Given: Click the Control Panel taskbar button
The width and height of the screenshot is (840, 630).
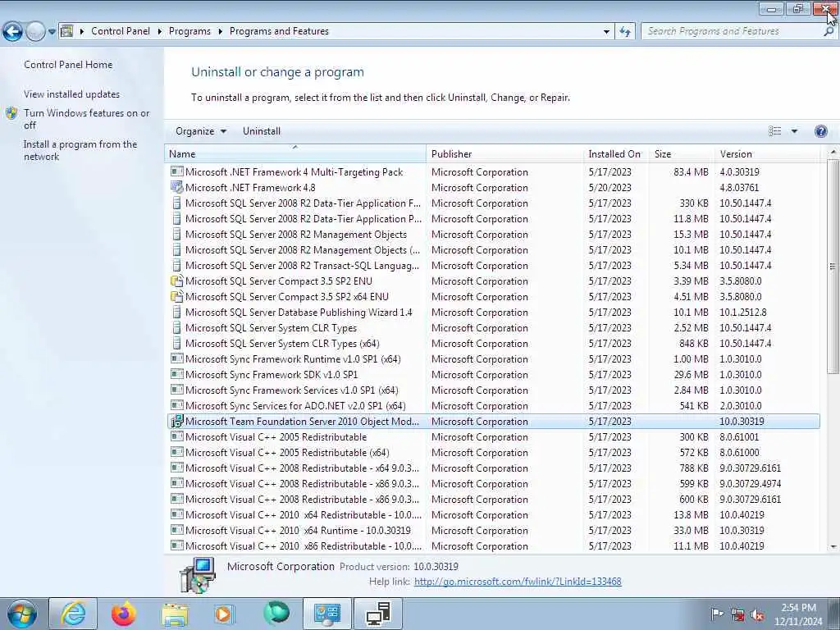Looking at the screenshot, I should click(x=327, y=614).
